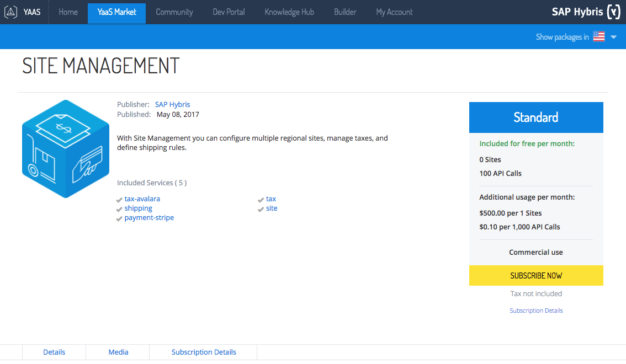
Task: Open the shipping service link
Action: pyautogui.click(x=138, y=208)
